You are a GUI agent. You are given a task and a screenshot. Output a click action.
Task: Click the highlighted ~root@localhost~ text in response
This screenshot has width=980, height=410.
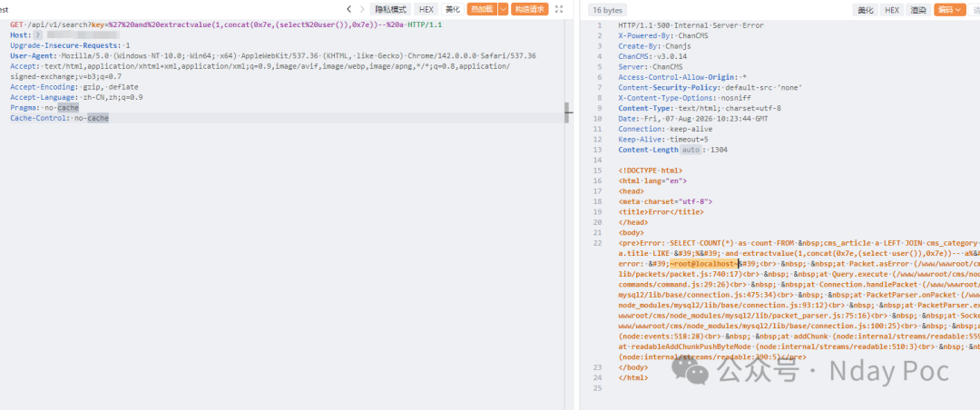[x=704, y=264]
